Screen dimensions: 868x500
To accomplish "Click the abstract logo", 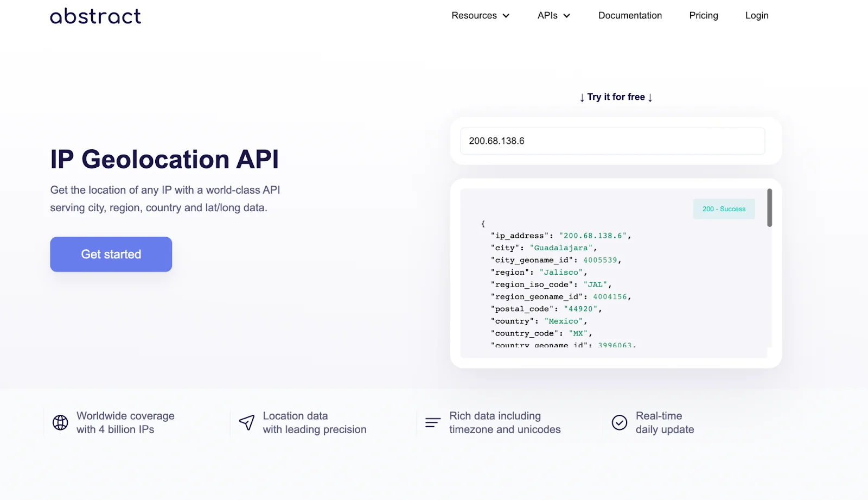I will click(x=95, y=16).
